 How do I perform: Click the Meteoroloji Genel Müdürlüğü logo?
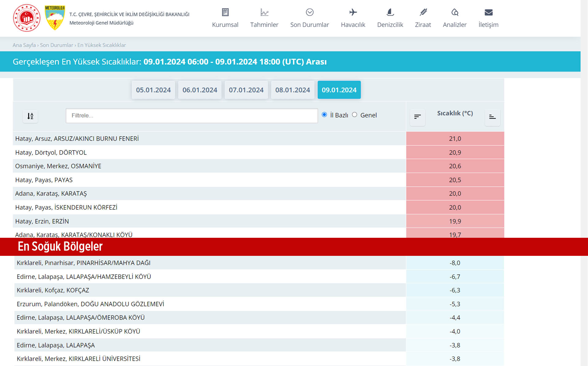(x=55, y=18)
